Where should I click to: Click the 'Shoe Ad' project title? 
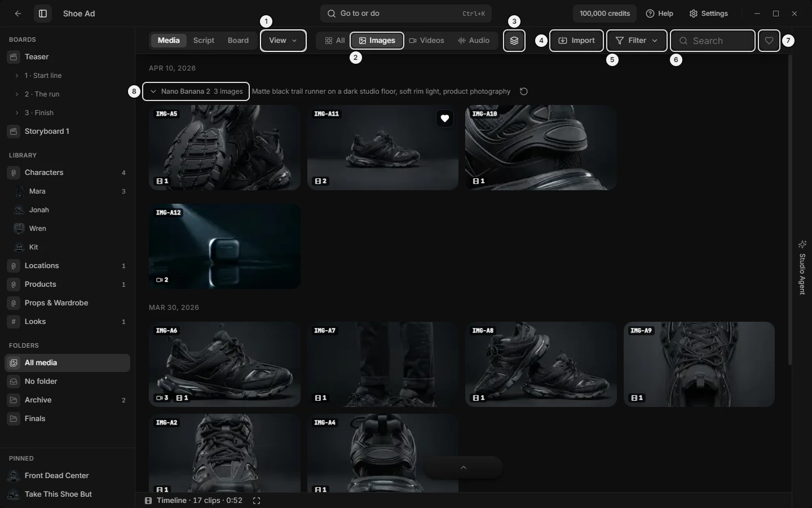coord(79,14)
